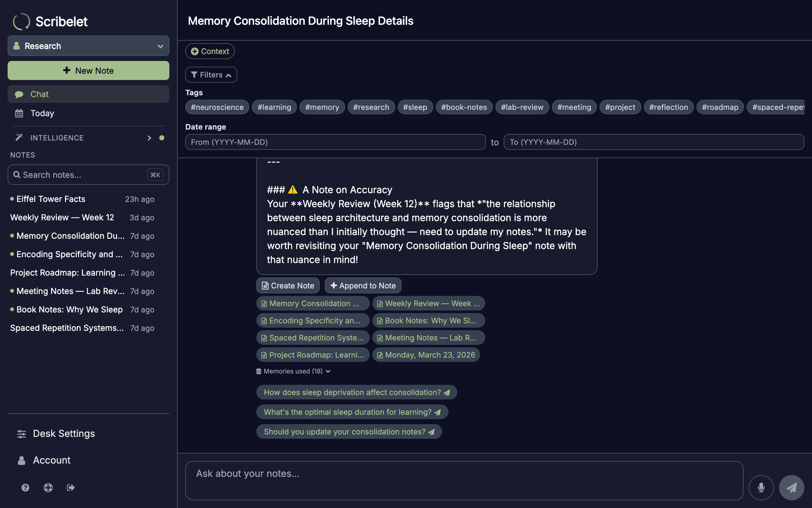The width and height of the screenshot is (812, 508).
Task: Click the New Note button
Action: (x=88, y=70)
